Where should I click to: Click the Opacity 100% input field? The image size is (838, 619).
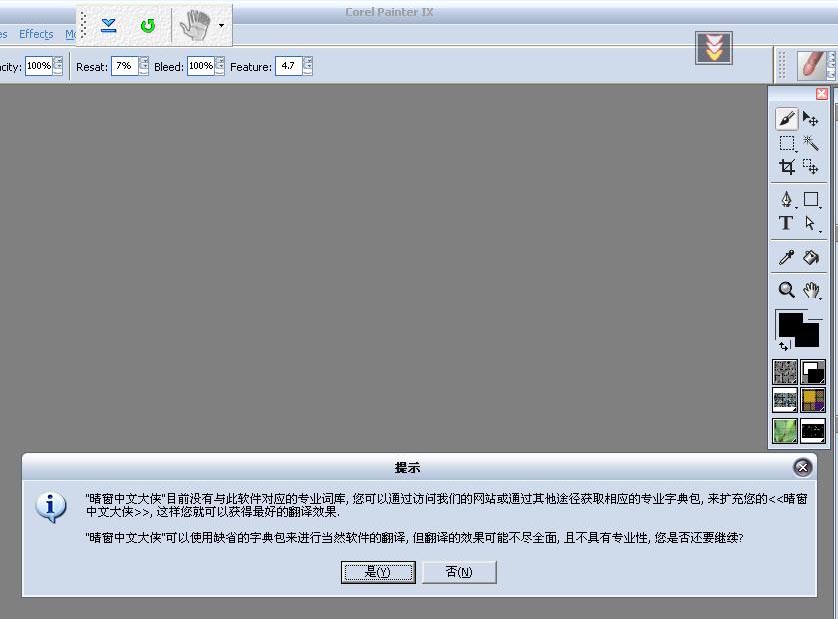point(39,66)
